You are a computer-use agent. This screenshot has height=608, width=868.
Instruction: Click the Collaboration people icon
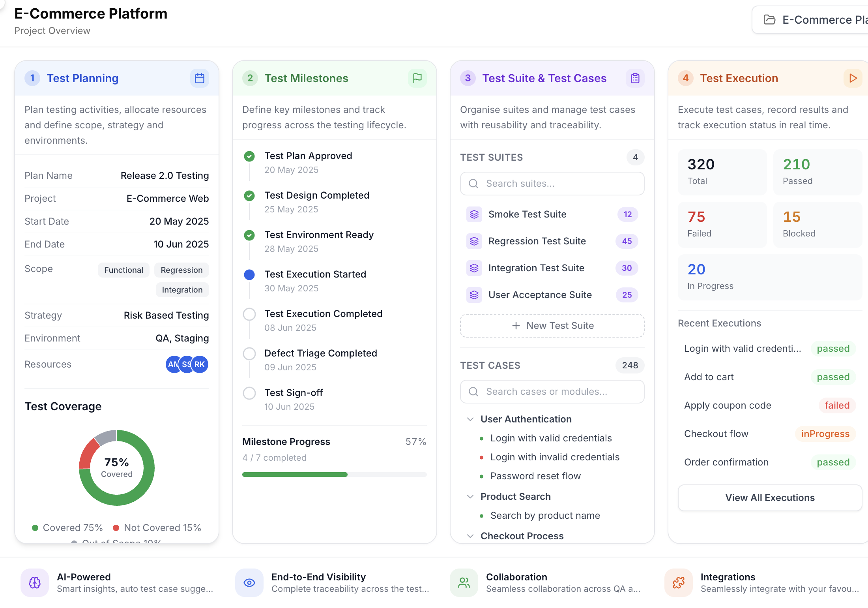click(464, 583)
